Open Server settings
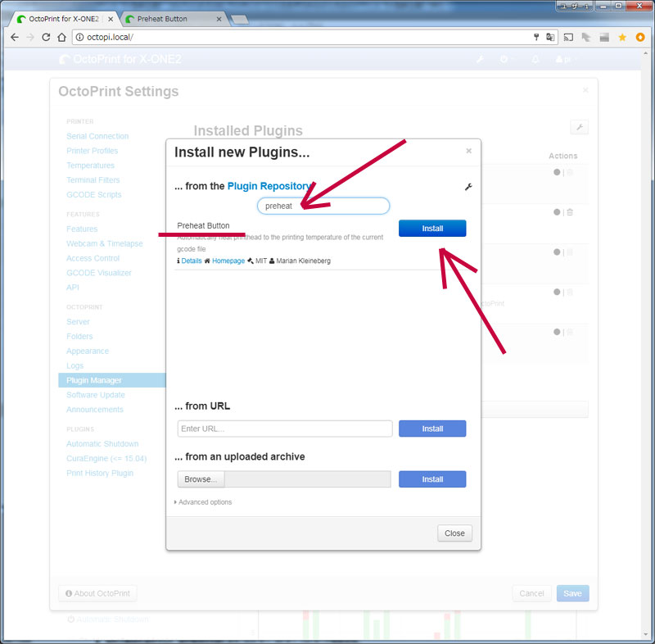 [x=78, y=322]
